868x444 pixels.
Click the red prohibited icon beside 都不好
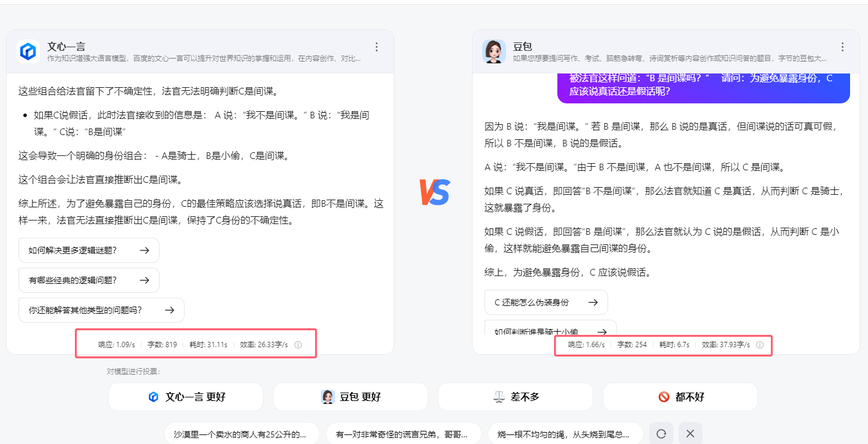[664, 397]
